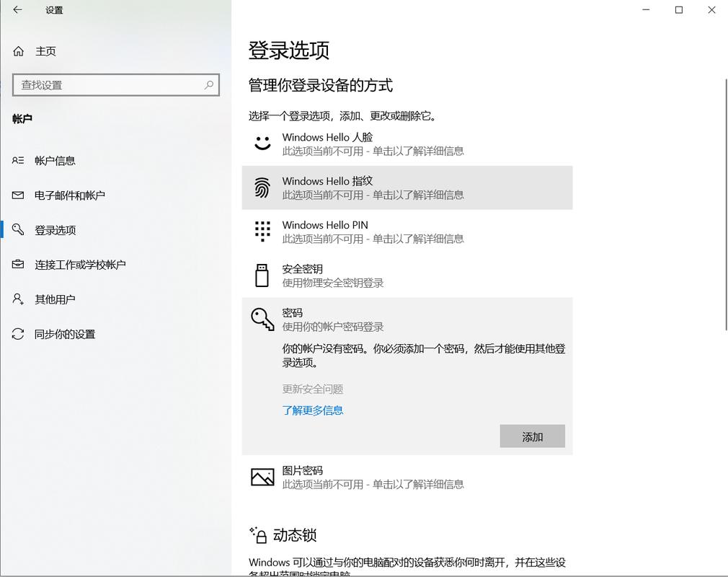Click the 添加 button to add a password

[532, 436]
